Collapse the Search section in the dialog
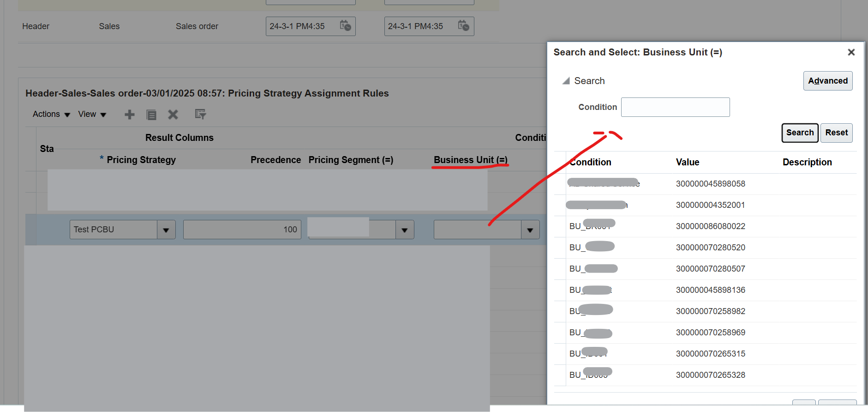This screenshot has width=868, height=412. pos(565,80)
